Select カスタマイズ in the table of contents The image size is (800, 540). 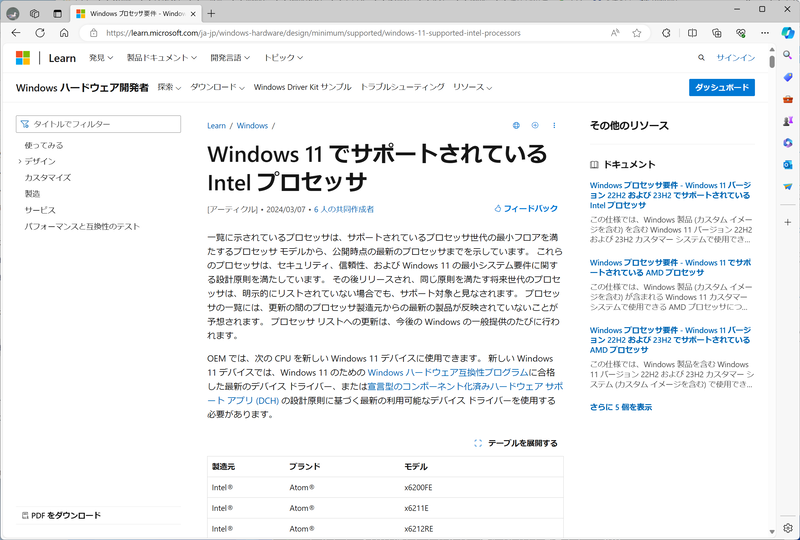48,178
